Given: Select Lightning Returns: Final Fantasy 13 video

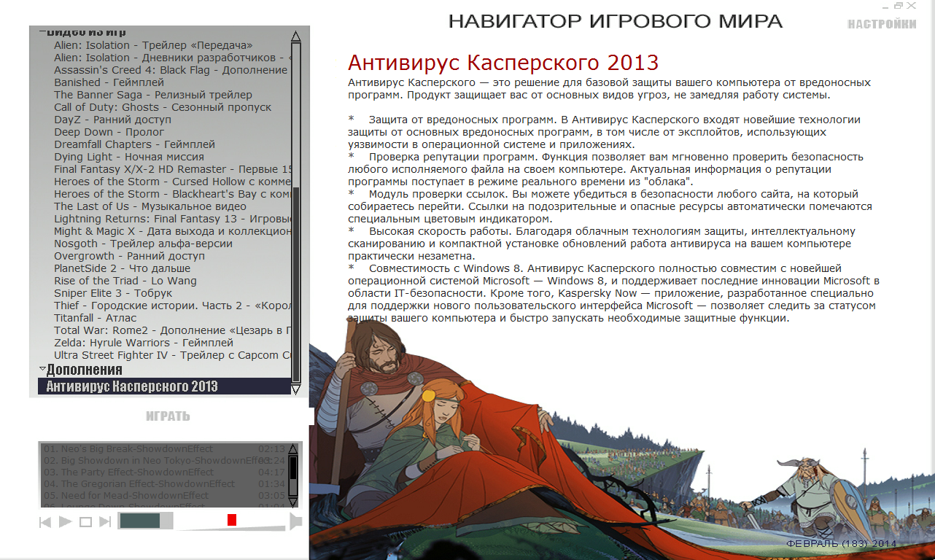Looking at the screenshot, I should click(x=173, y=219).
